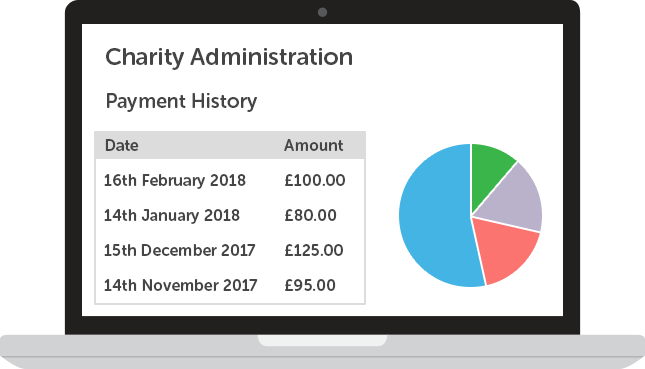Click the £80.00 amount cell
The image size is (645, 369).
(310, 216)
